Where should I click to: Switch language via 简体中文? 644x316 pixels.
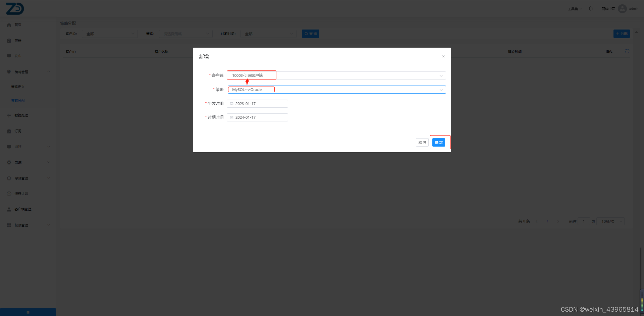click(608, 9)
